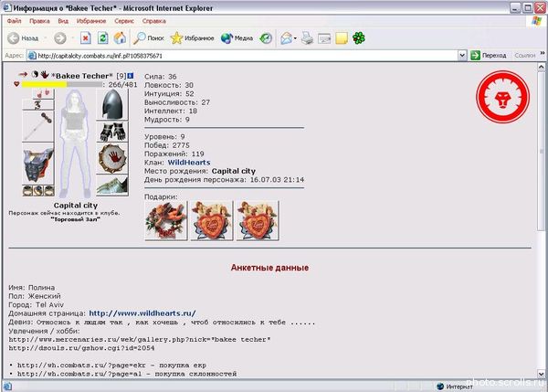
Task: Click the yin-yang alignment icon
Action: pyautogui.click(x=35, y=74)
